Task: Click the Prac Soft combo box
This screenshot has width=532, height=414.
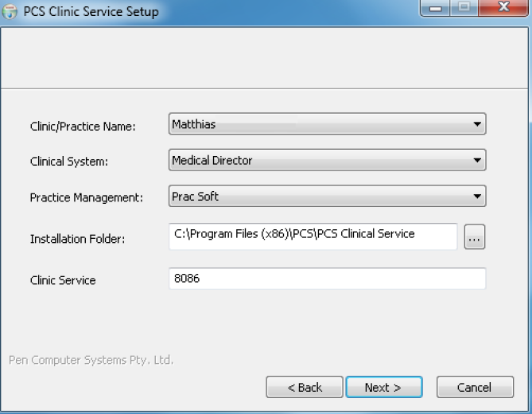Action: (328, 196)
